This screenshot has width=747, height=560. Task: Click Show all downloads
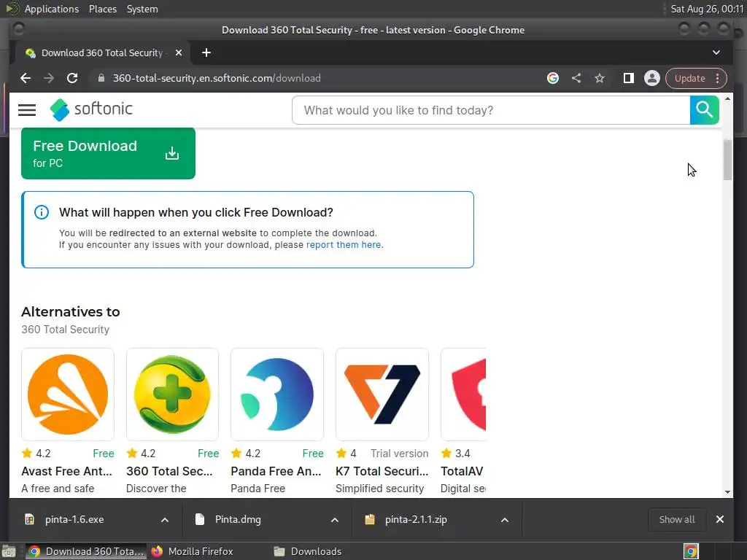[x=676, y=519]
